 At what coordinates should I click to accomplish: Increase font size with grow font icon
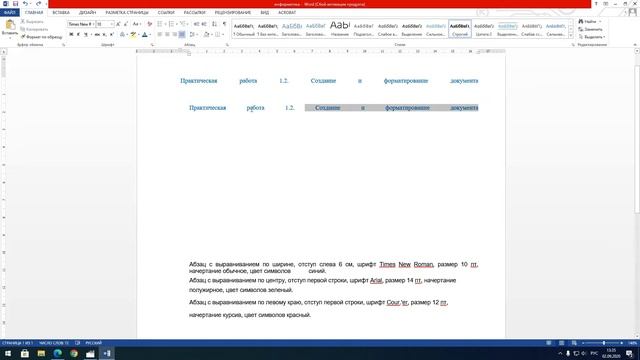tap(118, 24)
